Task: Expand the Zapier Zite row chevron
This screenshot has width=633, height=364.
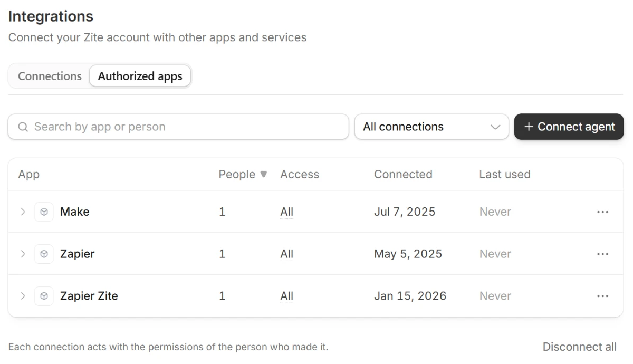Action: click(x=23, y=296)
